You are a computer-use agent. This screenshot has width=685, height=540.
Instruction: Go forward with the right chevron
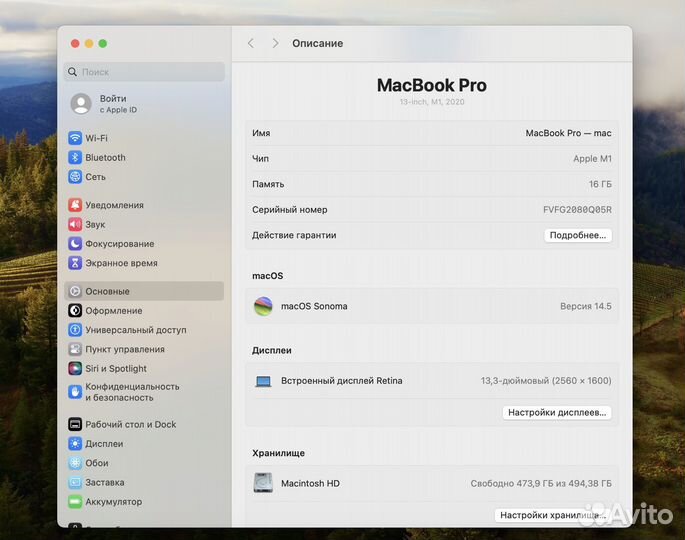click(x=275, y=43)
